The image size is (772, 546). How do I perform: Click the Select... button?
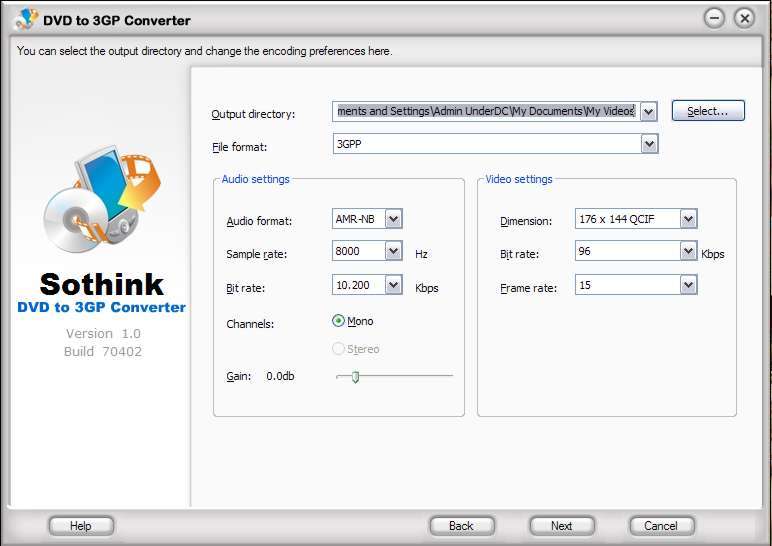click(x=708, y=111)
